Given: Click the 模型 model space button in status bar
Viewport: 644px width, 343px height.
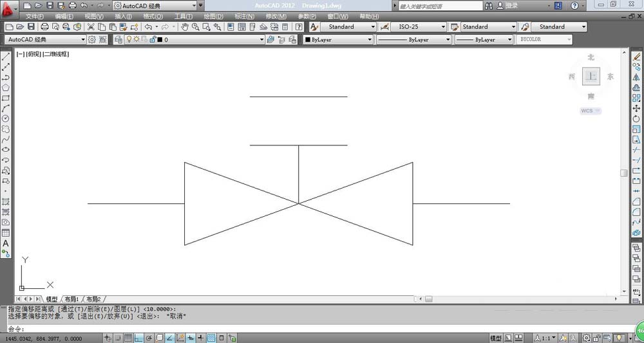Looking at the screenshot, I should (x=496, y=338).
